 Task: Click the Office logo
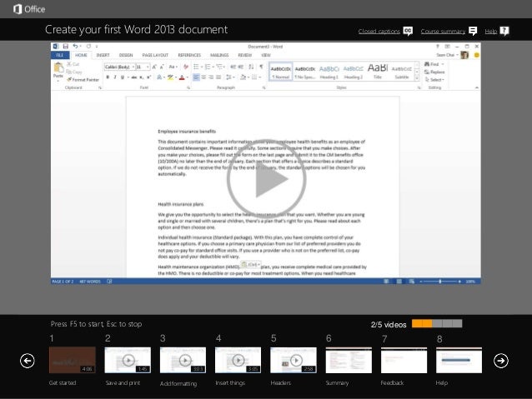point(29,9)
